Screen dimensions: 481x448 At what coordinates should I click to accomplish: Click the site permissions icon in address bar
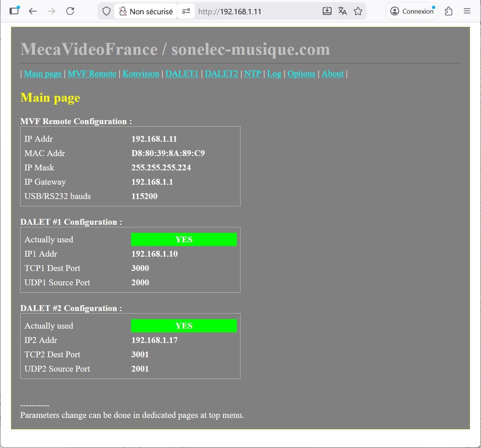(186, 11)
